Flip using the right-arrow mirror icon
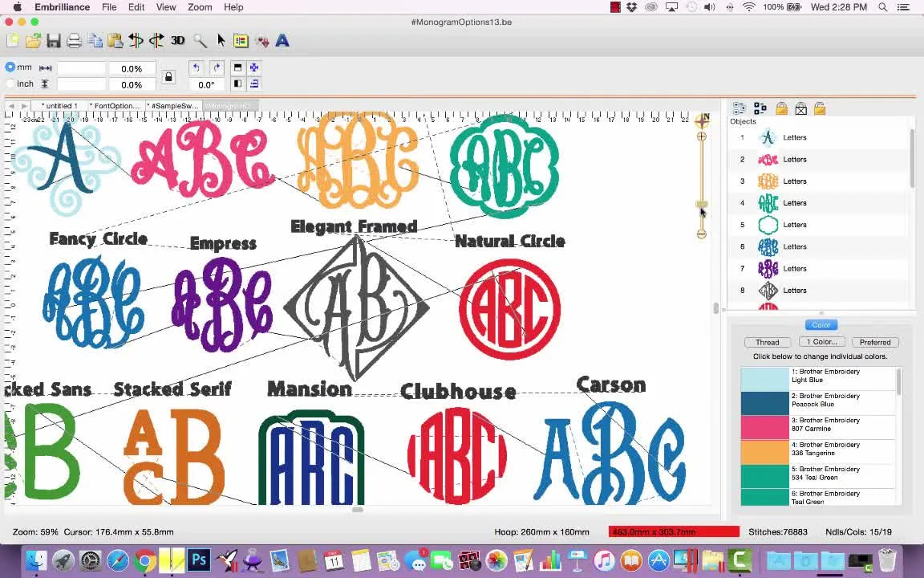The width and height of the screenshot is (924, 578). pyautogui.click(x=156, y=41)
